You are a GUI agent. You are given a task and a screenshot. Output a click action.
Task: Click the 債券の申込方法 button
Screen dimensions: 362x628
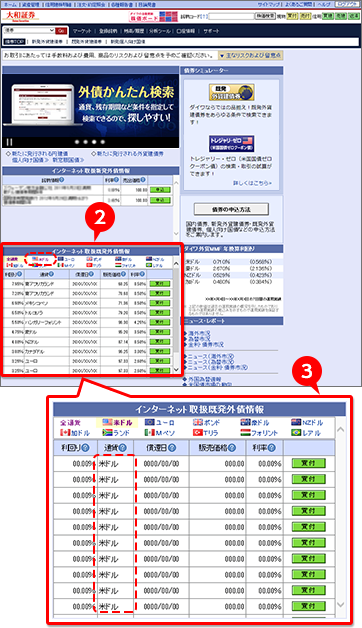pos(231,209)
